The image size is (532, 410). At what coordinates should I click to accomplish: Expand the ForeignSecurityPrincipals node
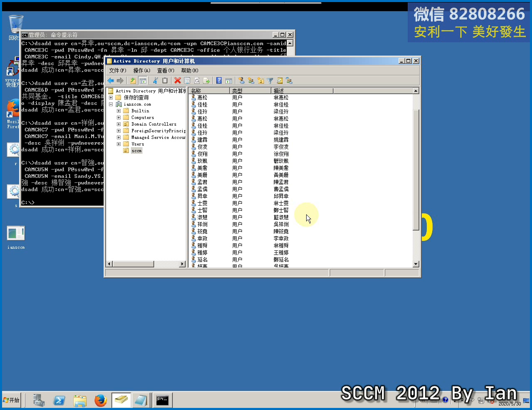click(x=118, y=131)
